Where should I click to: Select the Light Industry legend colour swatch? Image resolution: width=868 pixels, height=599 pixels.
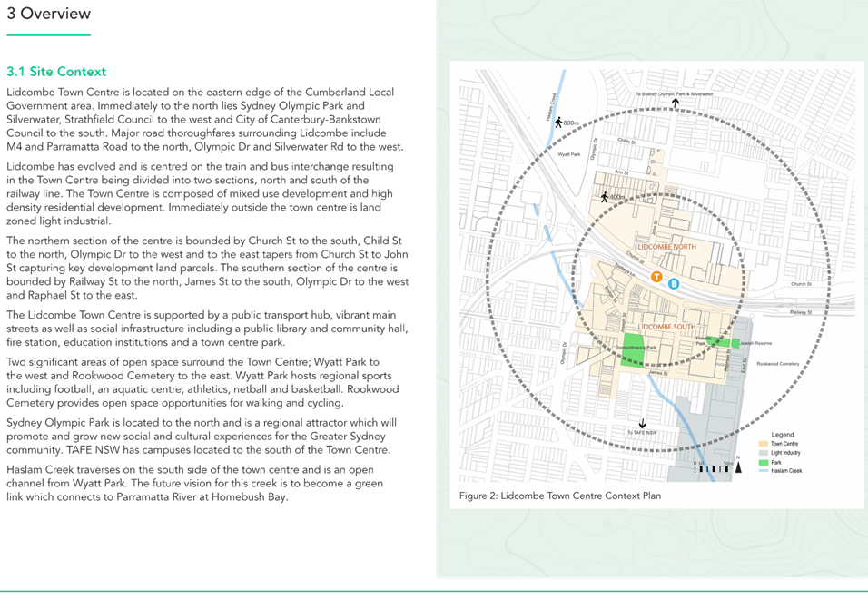tap(764, 453)
